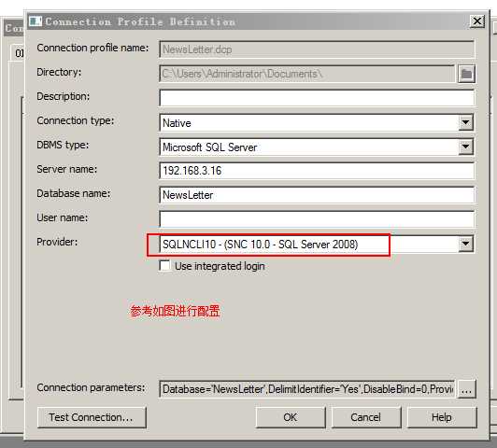Expand the Provider dropdown arrow

[465, 244]
